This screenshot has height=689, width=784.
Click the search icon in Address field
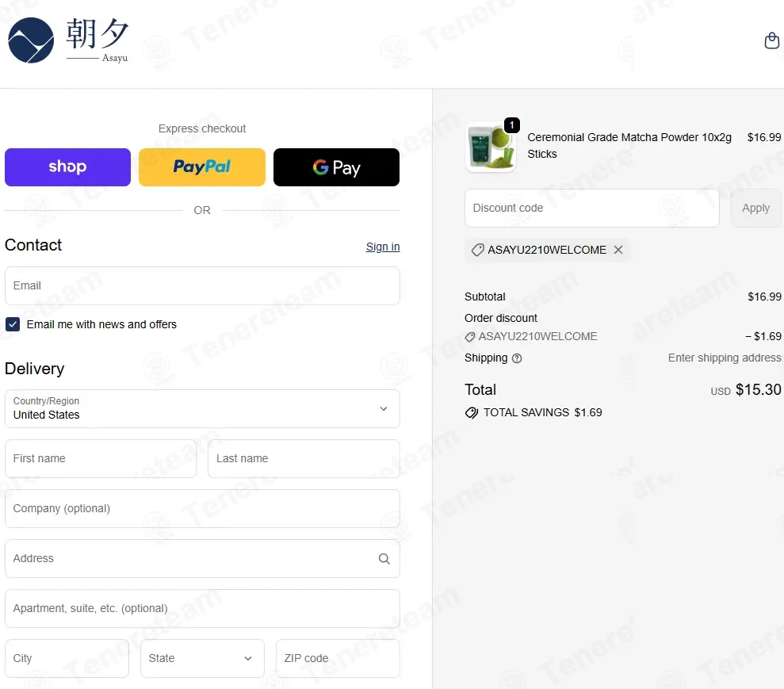384,558
